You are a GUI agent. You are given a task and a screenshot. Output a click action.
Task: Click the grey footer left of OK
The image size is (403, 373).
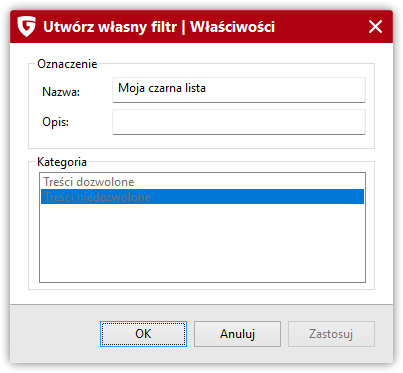point(55,334)
